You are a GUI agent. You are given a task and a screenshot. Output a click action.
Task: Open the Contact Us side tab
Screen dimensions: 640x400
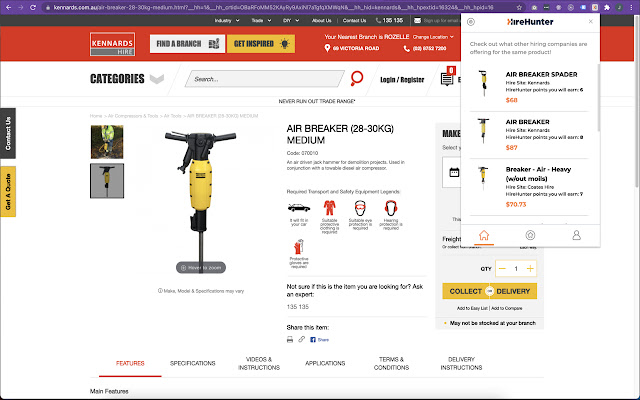[x=8, y=133]
